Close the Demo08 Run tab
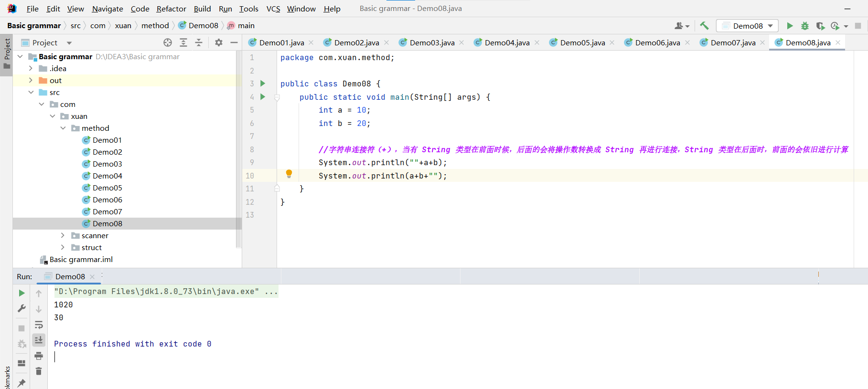Viewport: 868px width, 389px height. [x=92, y=277]
